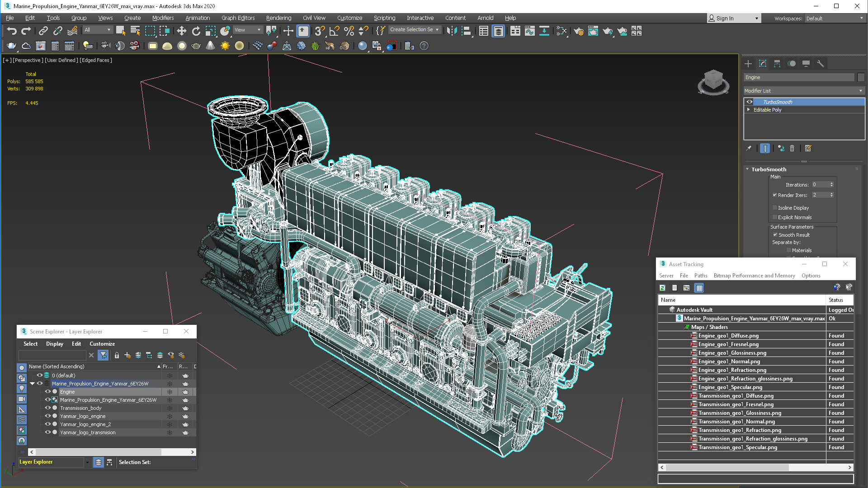Screen dimensions: 868x488
Task: Choose the Select and Rotate tool
Action: (x=196, y=31)
